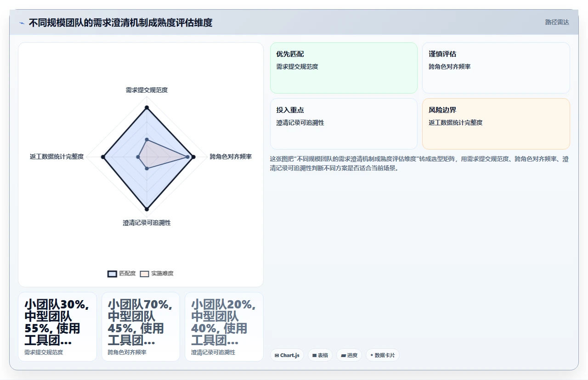The image size is (588, 380).
Task: Select the 数据卡片 tag chip
Action: click(x=383, y=355)
